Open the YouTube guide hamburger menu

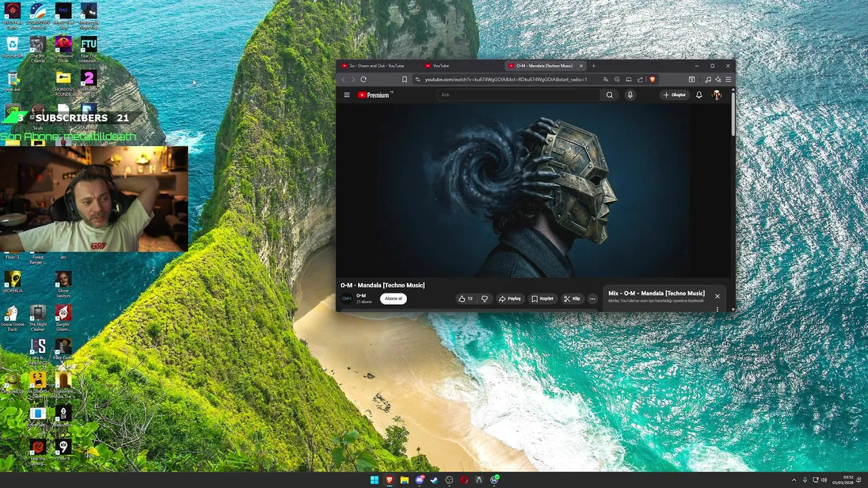347,95
